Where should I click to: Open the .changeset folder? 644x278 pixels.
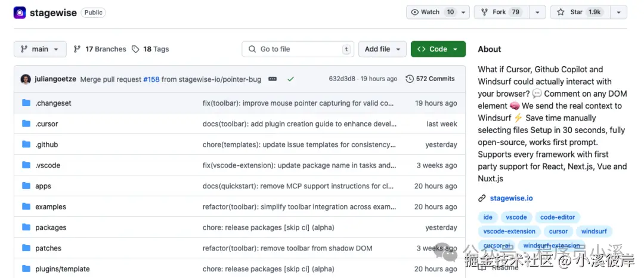pyautogui.click(x=53, y=103)
